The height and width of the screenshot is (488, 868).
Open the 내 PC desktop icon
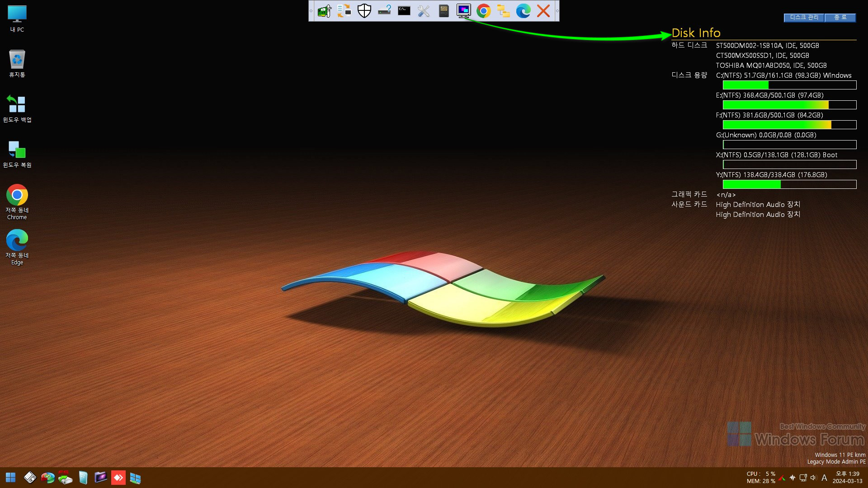[x=17, y=19]
